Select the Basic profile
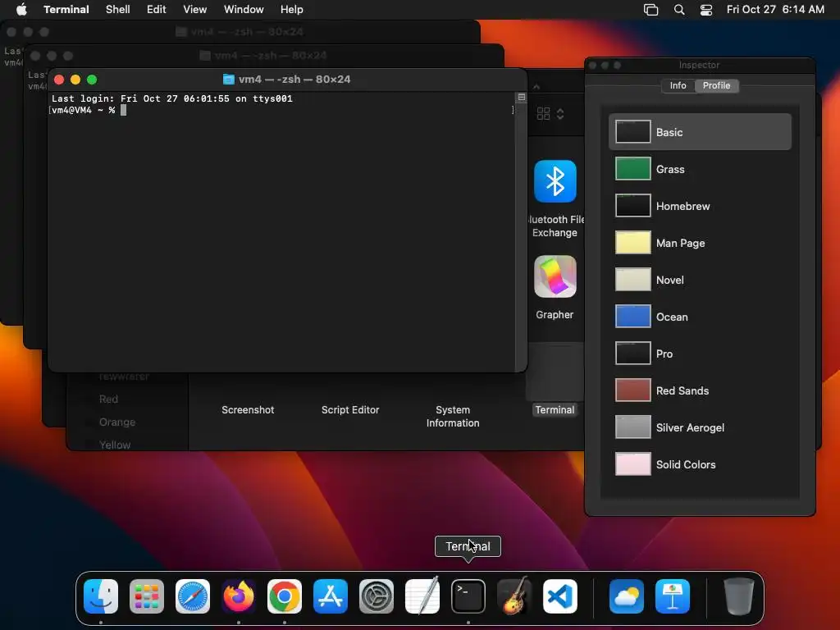 pyautogui.click(x=700, y=132)
